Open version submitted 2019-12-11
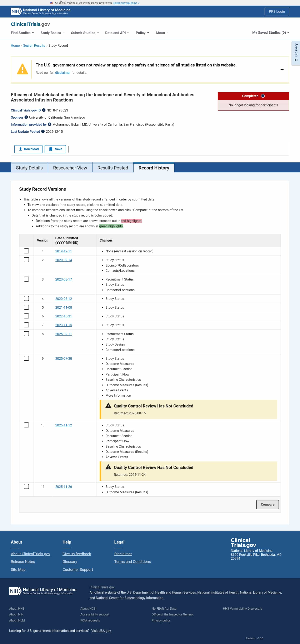Image resolution: width=300 pixels, height=644 pixels. click(64, 251)
